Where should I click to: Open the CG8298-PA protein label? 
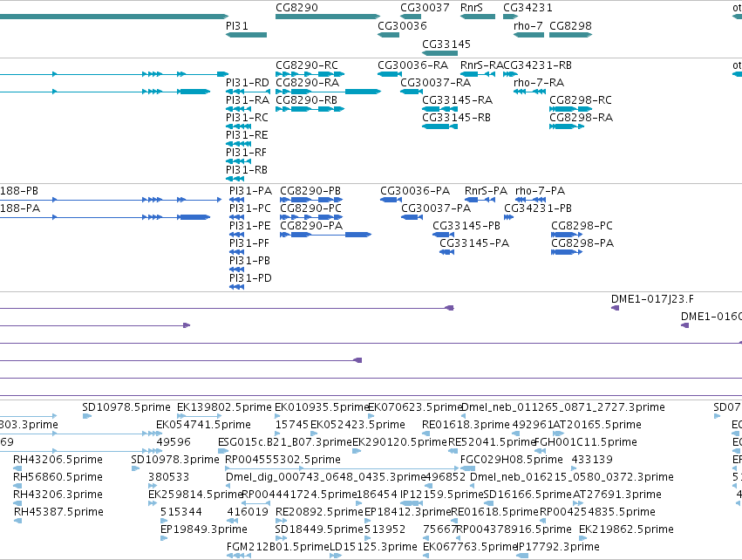582,243
